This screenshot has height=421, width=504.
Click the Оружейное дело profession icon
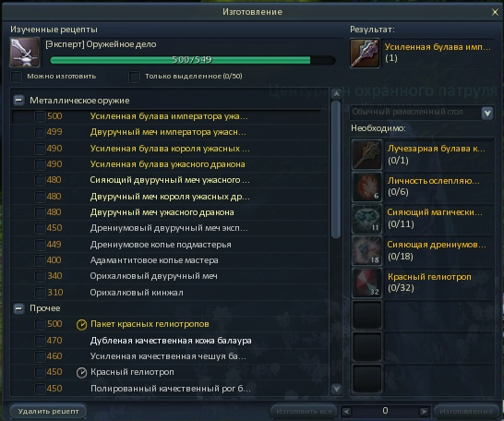(25, 52)
